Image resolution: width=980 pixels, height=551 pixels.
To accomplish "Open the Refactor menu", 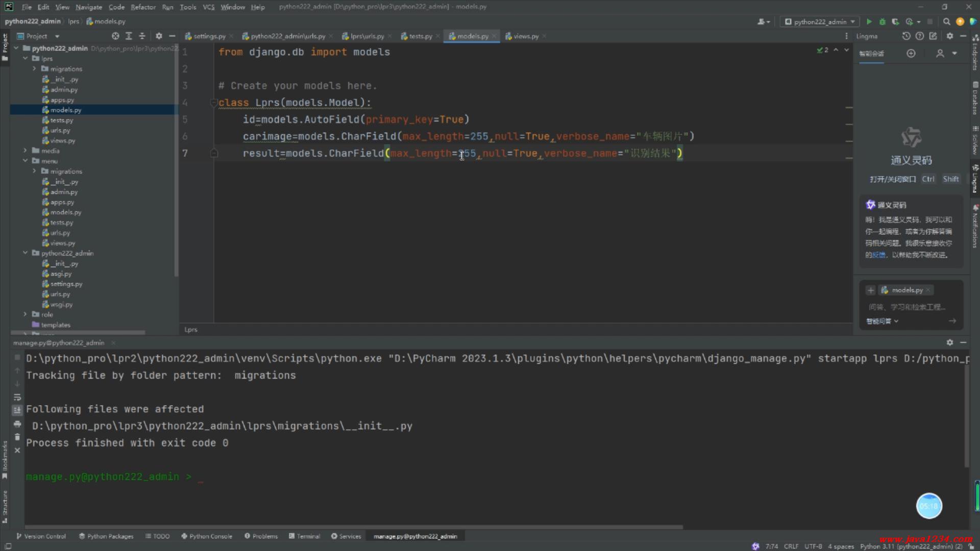I will pos(143,7).
